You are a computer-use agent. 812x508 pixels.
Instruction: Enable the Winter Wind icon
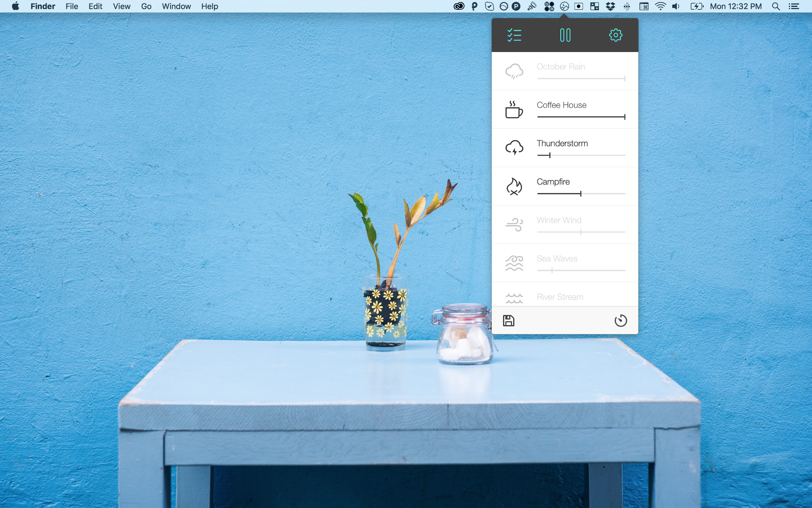[514, 225]
